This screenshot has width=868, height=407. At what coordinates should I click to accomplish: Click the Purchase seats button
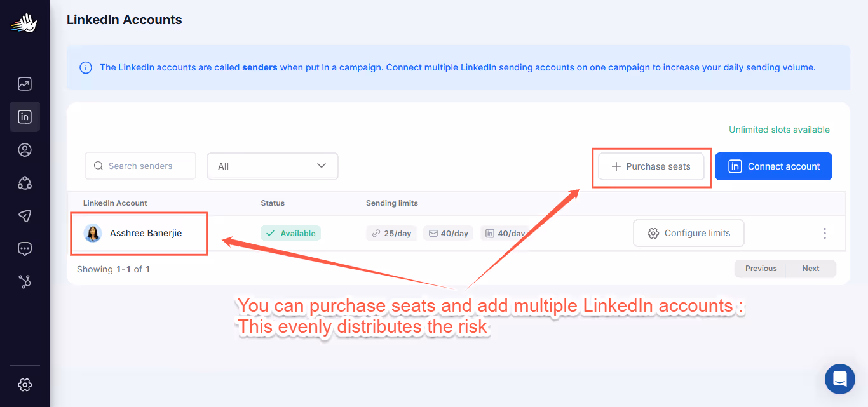tap(651, 166)
